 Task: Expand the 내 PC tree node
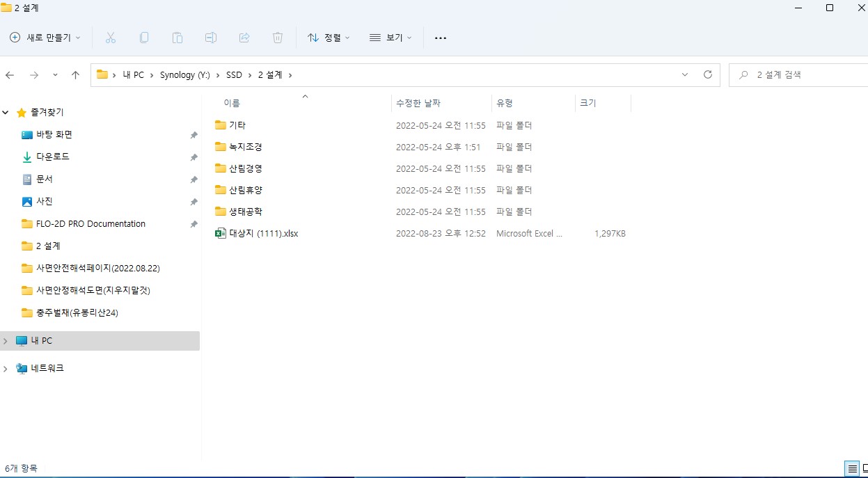click(x=6, y=341)
